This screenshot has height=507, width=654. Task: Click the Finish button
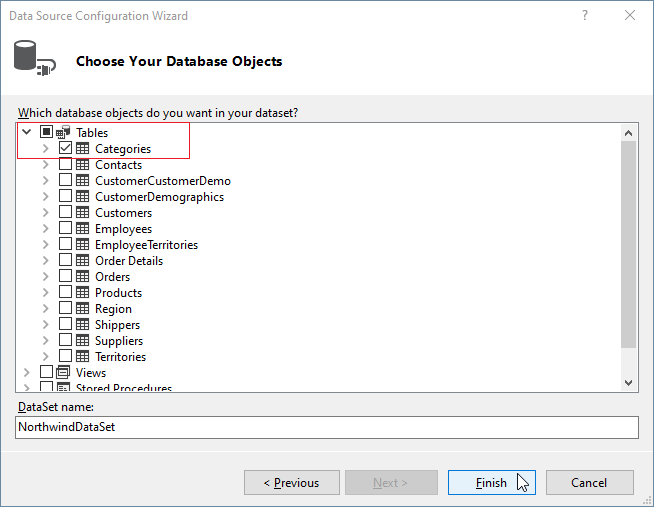pos(491,482)
